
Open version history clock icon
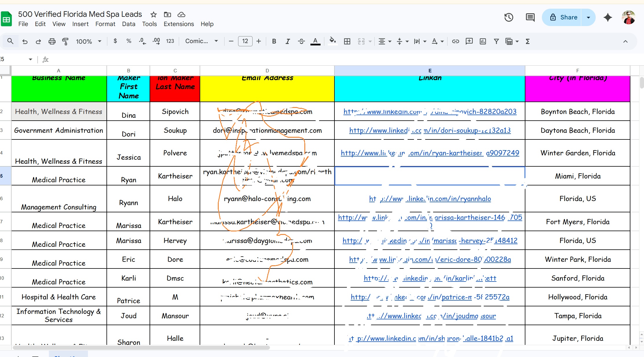click(509, 17)
